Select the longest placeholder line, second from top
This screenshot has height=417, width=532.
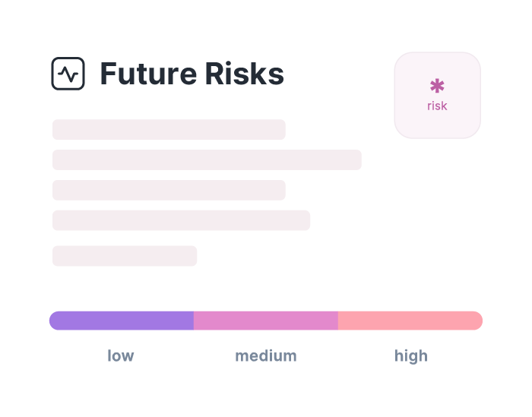point(207,160)
